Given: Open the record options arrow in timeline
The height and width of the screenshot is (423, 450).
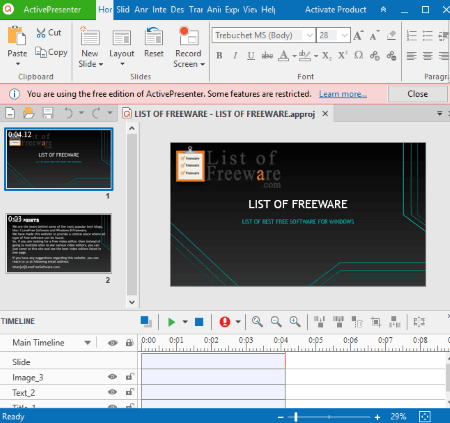Looking at the screenshot, I should point(238,322).
